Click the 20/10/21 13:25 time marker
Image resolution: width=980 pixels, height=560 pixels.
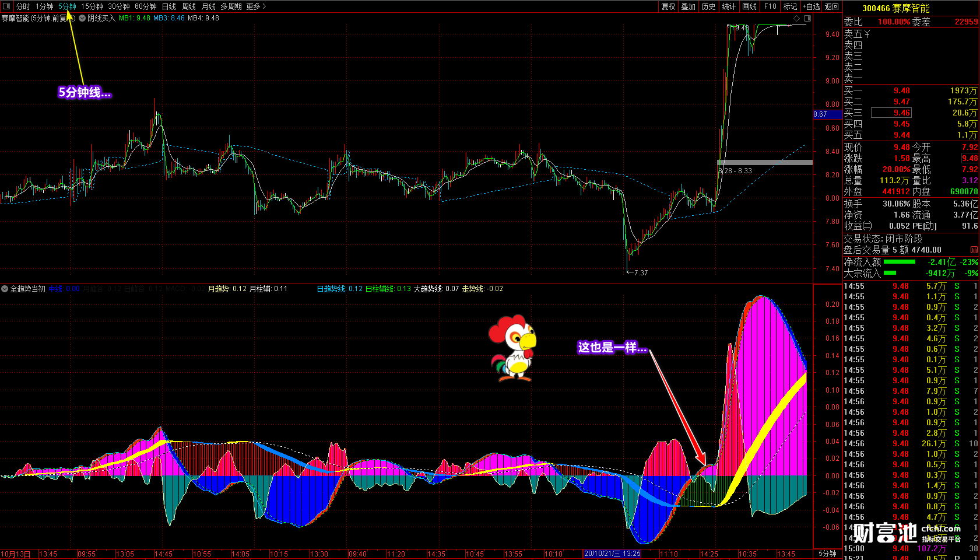tap(612, 554)
